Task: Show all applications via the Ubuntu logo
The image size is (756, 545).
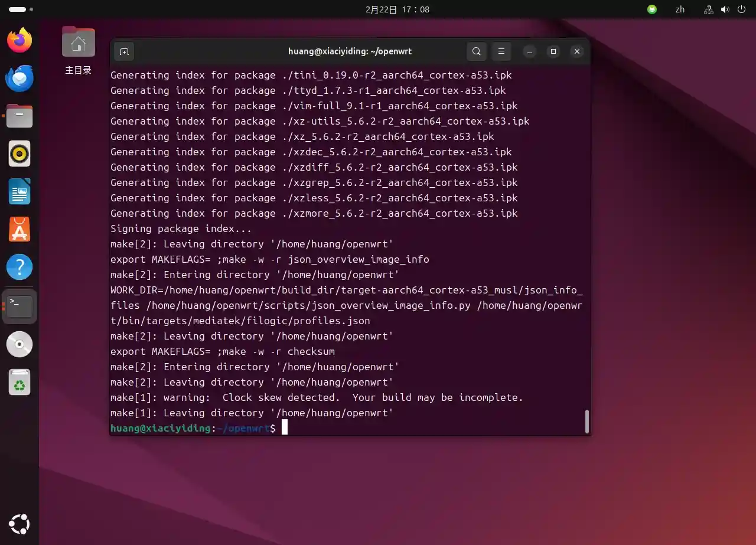Action: 19,524
